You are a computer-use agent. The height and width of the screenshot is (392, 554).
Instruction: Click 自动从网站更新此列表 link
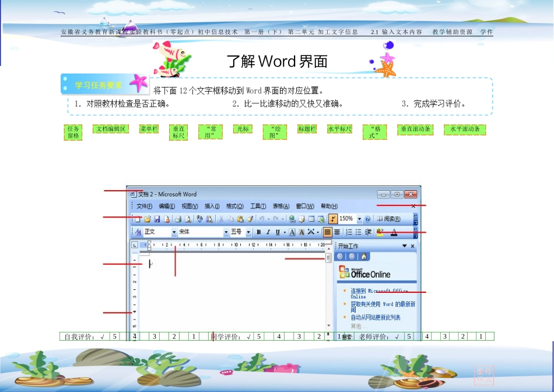coord(376,317)
